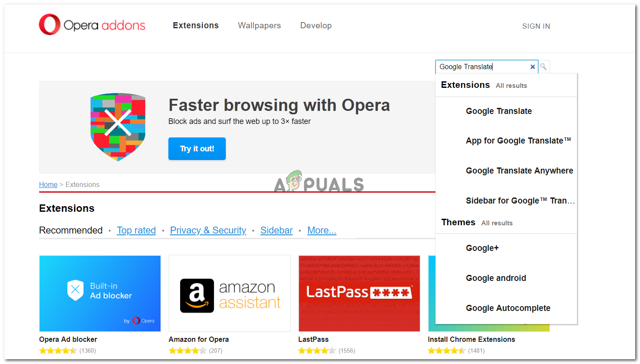
Task: Open the Opera Ad blocker thumbnail
Action: (x=100, y=294)
